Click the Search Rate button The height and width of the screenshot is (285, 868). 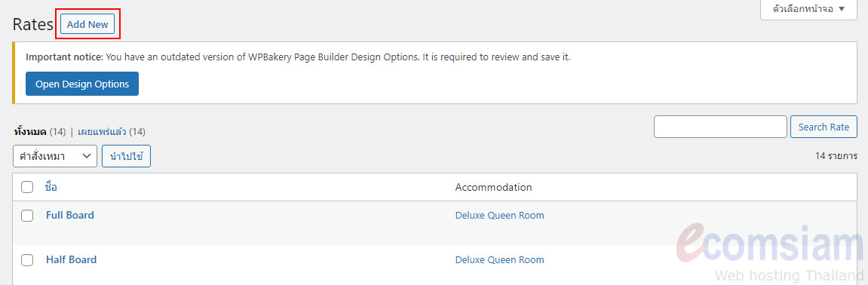824,127
